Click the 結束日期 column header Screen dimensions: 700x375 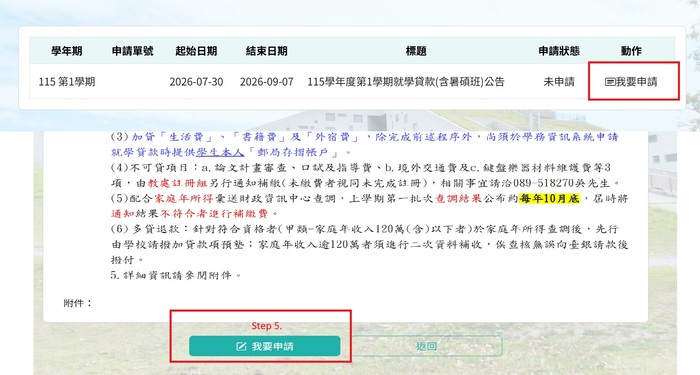tap(267, 51)
